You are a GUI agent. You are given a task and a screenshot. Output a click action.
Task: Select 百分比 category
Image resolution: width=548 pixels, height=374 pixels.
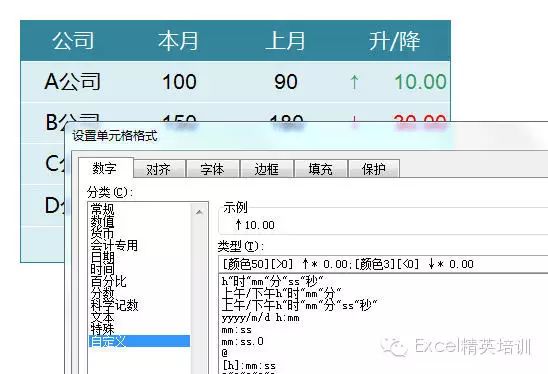click(108, 281)
